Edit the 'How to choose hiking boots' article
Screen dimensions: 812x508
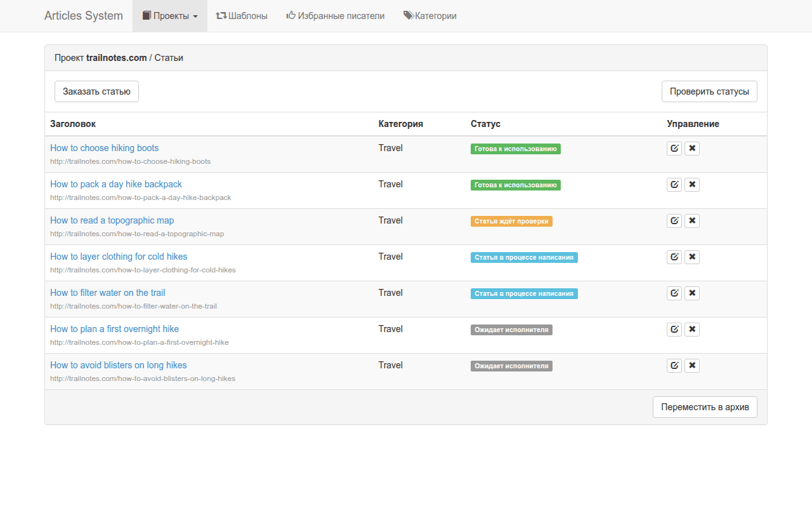(674, 149)
